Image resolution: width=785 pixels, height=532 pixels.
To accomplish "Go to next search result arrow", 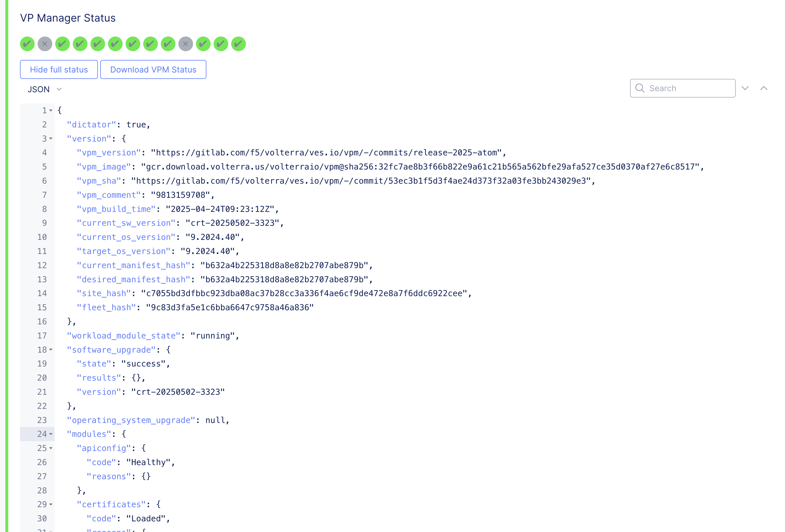I will 745,88.
